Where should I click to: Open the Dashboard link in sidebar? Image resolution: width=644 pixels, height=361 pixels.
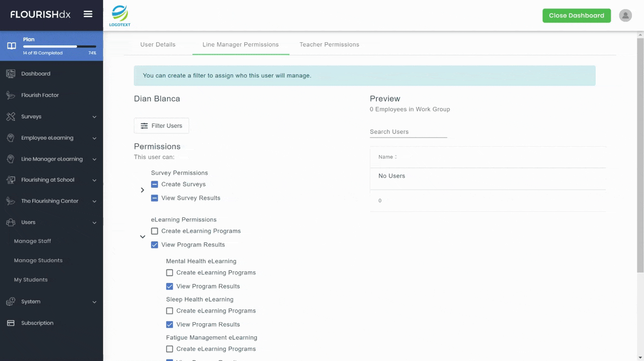coord(36,74)
